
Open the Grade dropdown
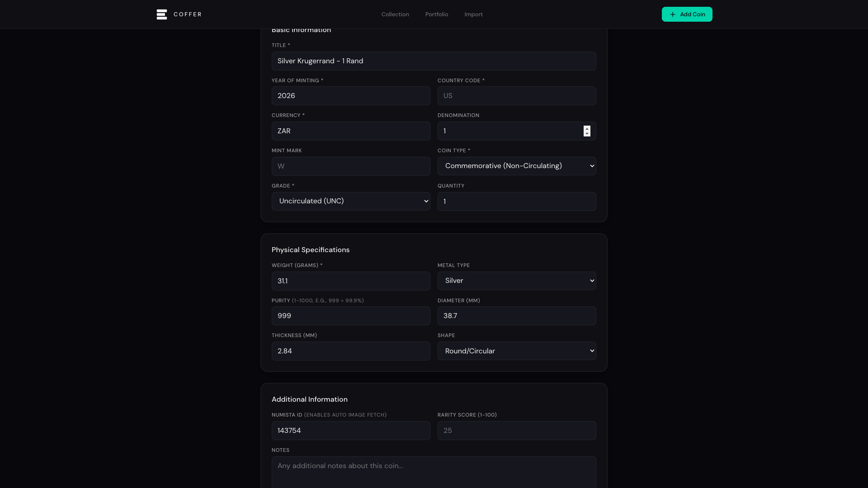pos(350,201)
